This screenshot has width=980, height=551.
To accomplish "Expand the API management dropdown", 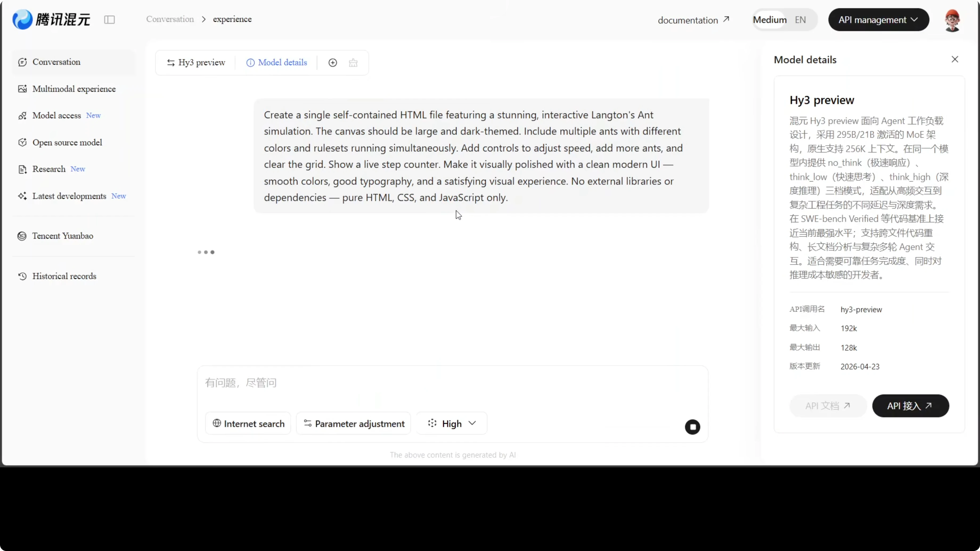I will pos(879,20).
